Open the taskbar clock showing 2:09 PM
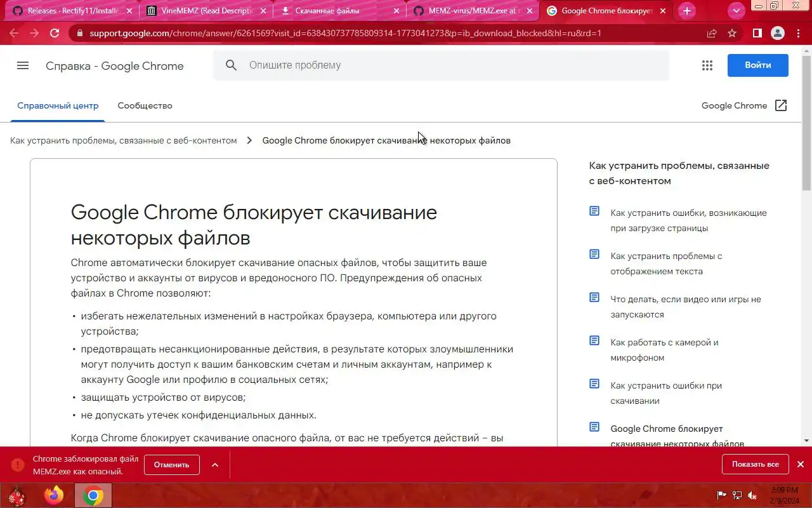The height and width of the screenshot is (508, 812). [x=785, y=495]
